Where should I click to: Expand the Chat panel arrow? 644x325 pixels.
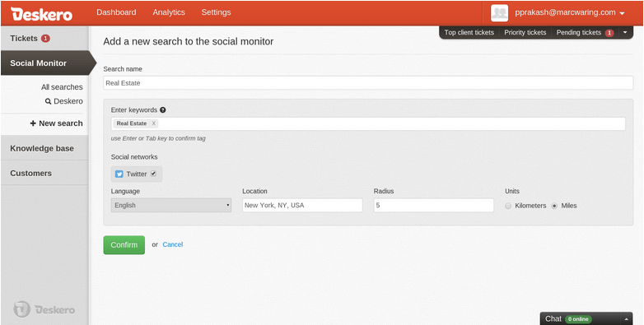click(x=627, y=319)
